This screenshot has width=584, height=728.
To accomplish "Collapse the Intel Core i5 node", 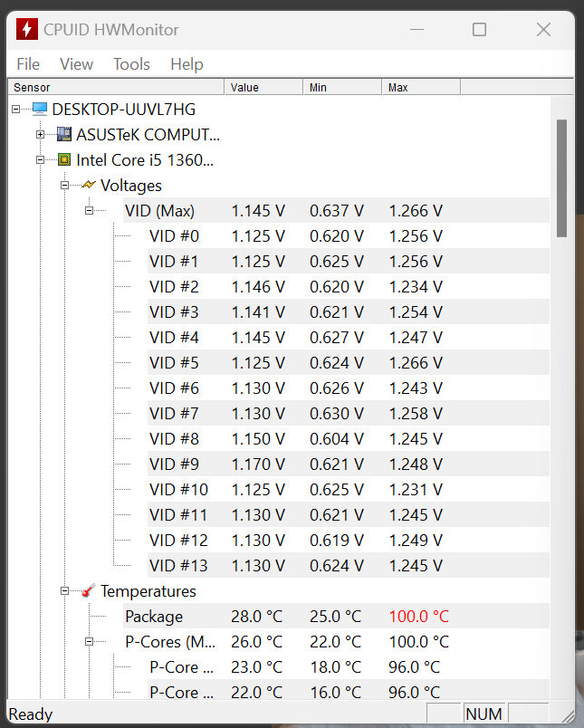I will coord(41,159).
